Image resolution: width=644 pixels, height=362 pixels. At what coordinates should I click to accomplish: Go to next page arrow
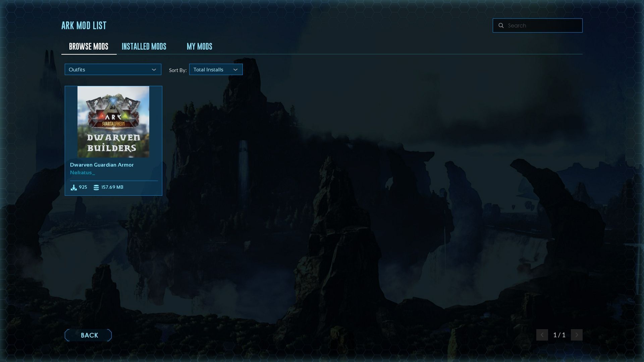pyautogui.click(x=577, y=335)
